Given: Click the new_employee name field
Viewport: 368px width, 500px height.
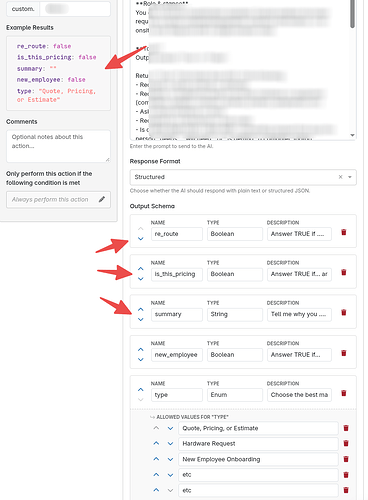Looking at the screenshot, I should [177, 355].
